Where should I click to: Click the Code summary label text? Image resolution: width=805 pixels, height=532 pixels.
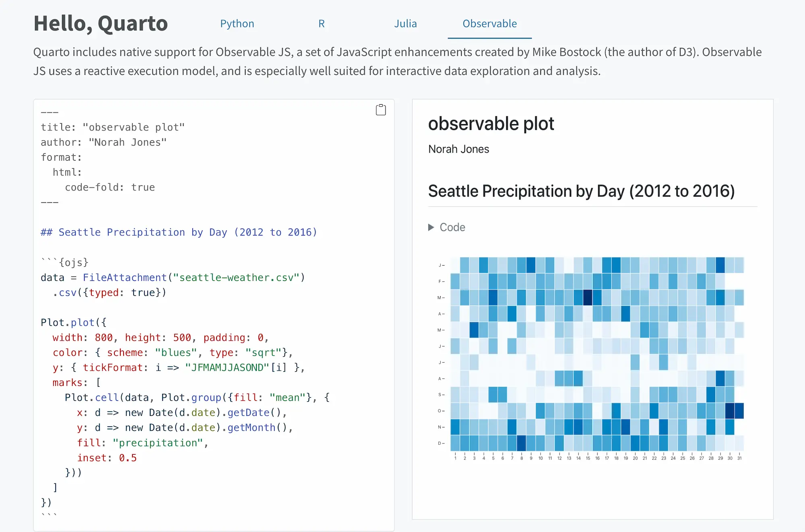452,227
